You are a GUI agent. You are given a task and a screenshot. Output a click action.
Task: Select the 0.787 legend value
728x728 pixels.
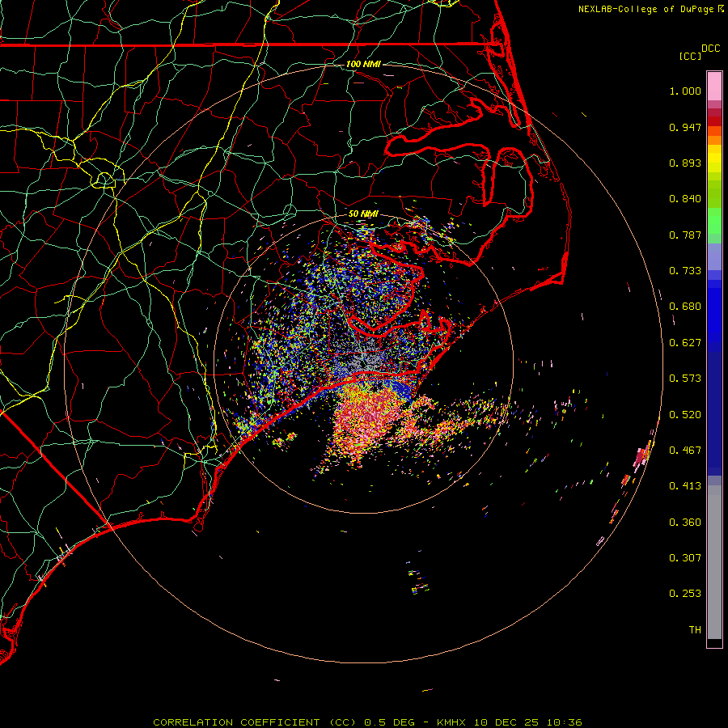click(x=685, y=235)
